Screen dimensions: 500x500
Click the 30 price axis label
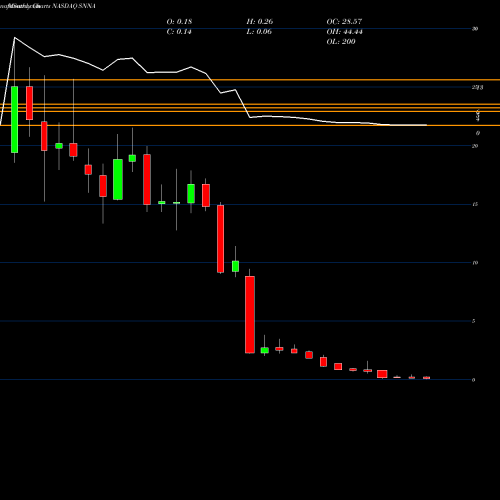(475, 29)
